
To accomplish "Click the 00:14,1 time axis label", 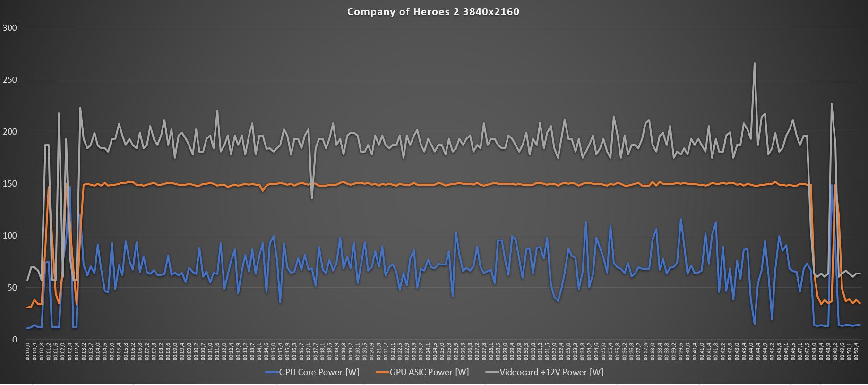I will tap(259, 353).
